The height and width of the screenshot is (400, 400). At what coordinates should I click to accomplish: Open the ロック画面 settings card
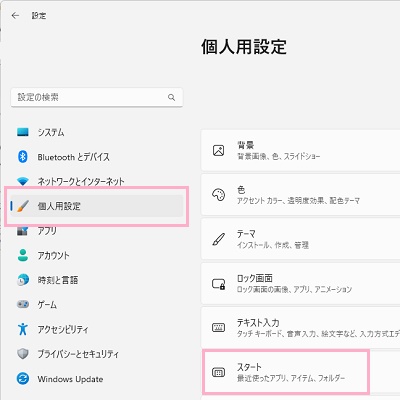(x=300, y=283)
